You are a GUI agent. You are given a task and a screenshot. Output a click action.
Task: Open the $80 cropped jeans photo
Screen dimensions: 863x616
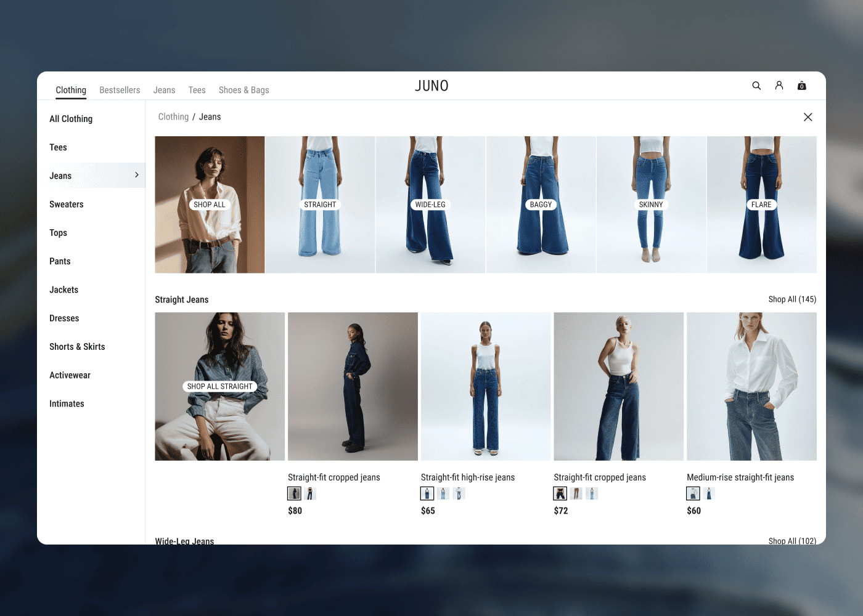click(x=353, y=386)
